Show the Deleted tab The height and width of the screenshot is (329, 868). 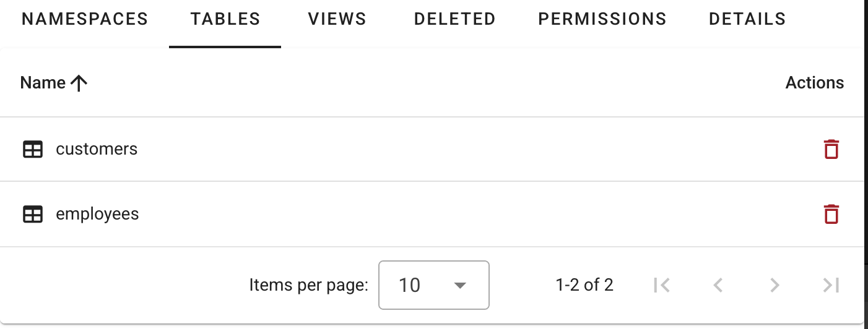click(x=454, y=19)
